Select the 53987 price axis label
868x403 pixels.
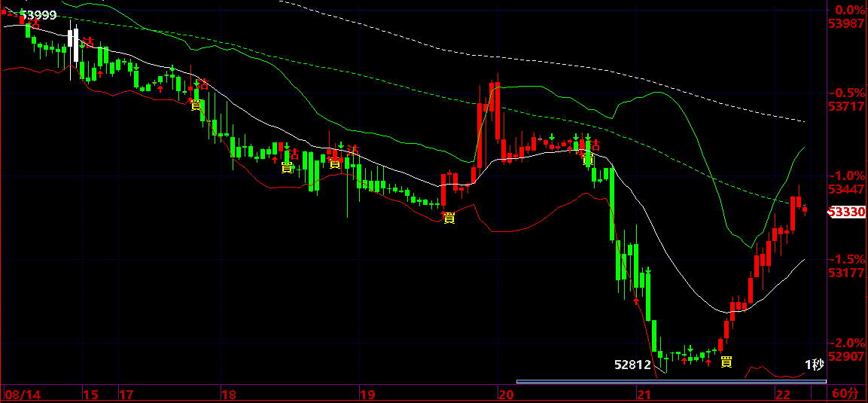click(846, 23)
